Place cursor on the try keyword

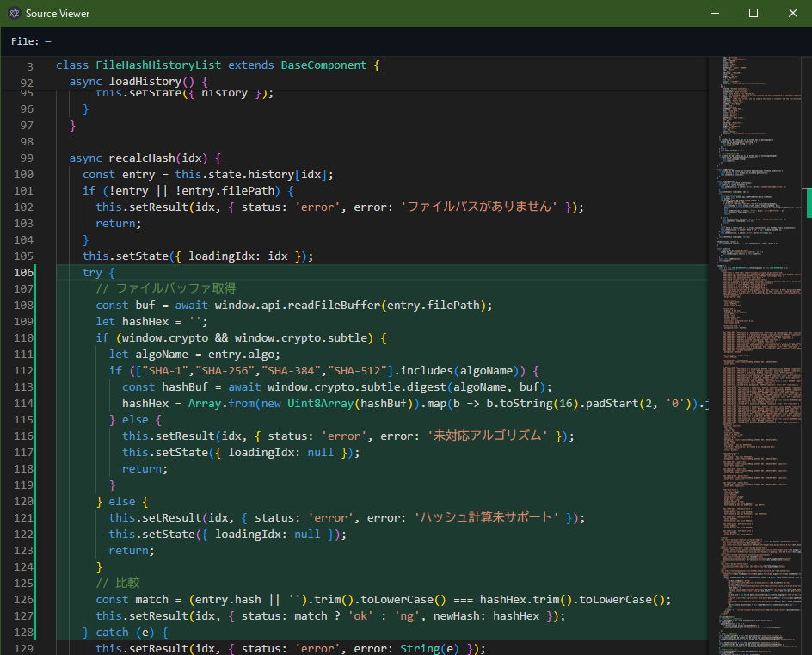pos(92,272)
